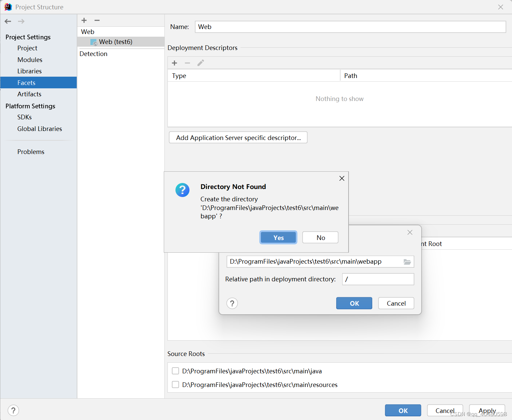Click Cancel in web resource dialog
The width and height of the screenshot is (512, 420).
(396, 303)
